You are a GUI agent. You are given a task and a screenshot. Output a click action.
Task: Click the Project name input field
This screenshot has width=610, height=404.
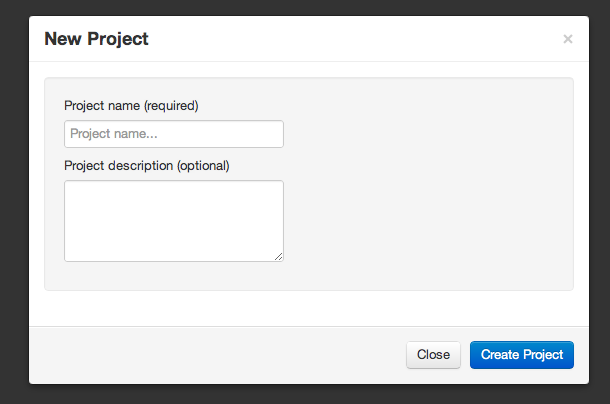[x=174, y=134]
